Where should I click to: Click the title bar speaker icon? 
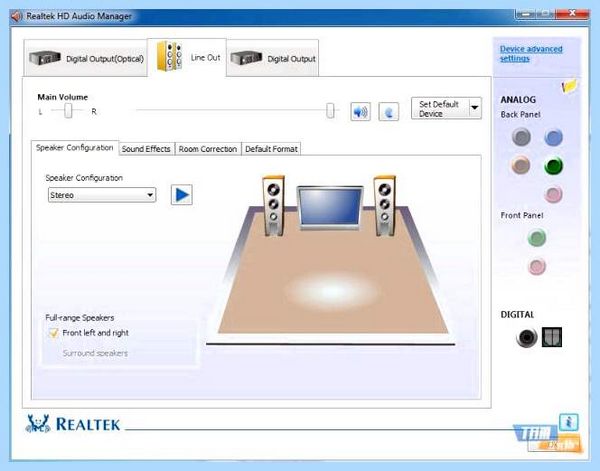(16, 16)
